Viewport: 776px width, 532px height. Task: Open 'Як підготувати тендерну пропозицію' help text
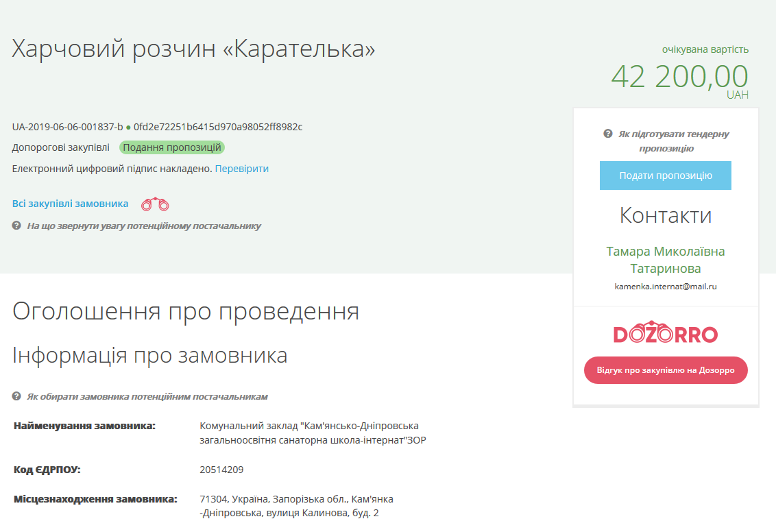tap(673, 141)
